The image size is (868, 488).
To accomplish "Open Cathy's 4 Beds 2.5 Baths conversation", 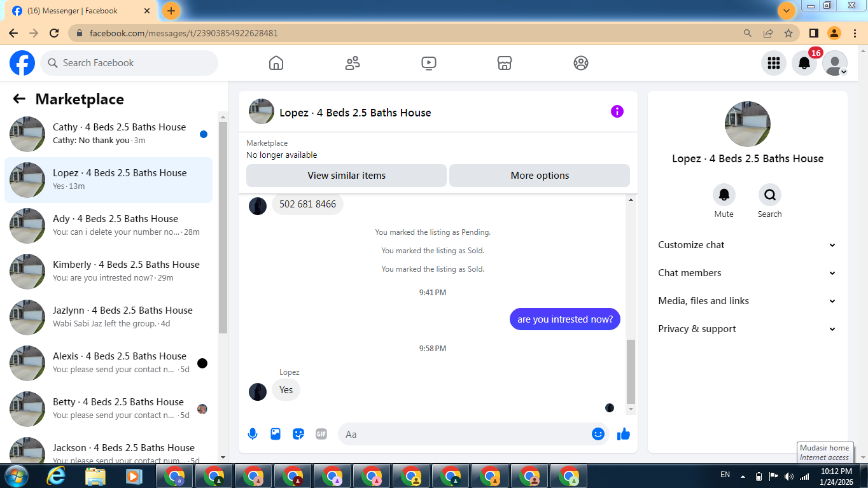I will point(109,134).
